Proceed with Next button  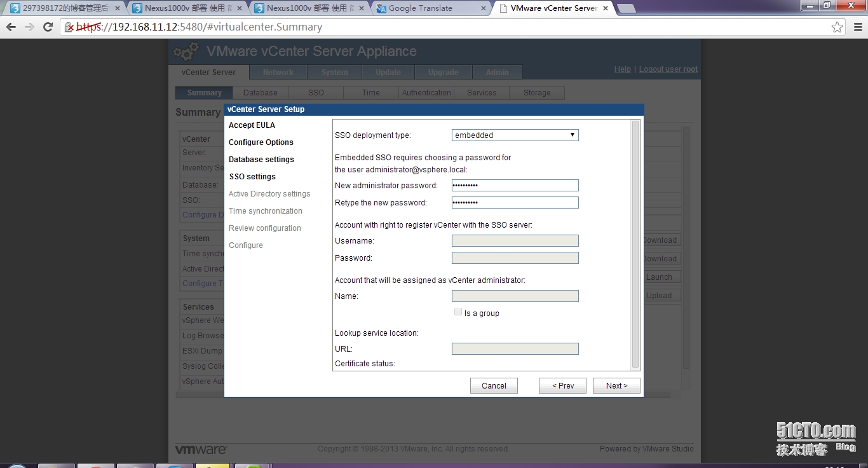click(x=616, y=385)
